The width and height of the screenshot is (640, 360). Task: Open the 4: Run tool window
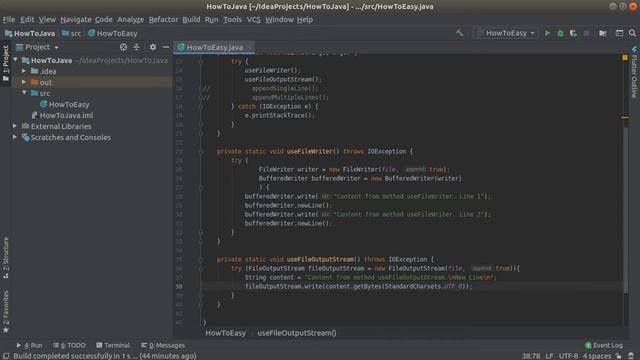29,345
